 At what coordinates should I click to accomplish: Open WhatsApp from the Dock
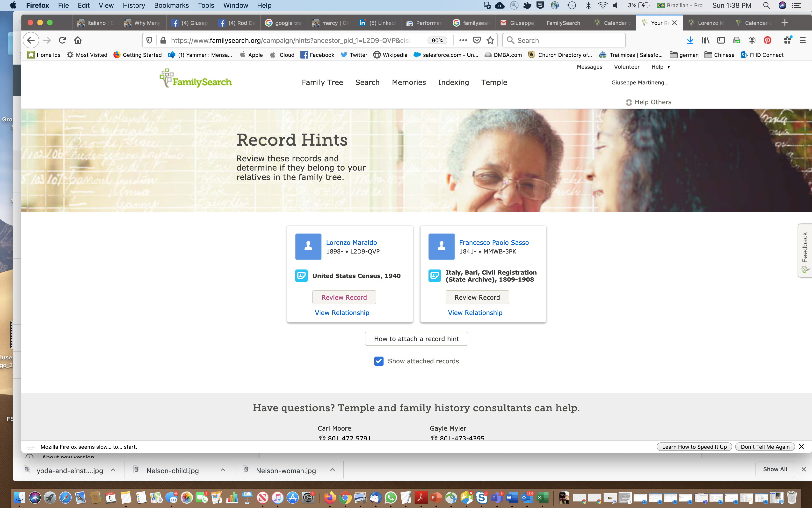tap(391, 498)
